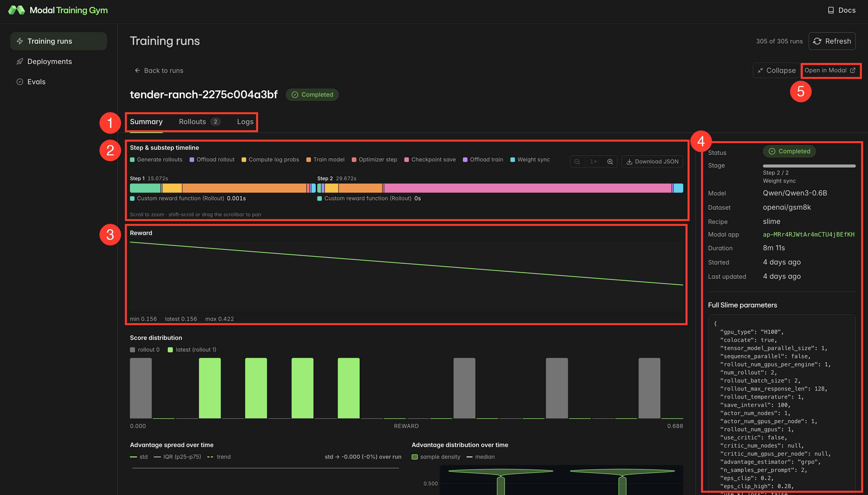This screenshot has width=868, height=495.
Task: Click Dataset value openai/gsm8k
Action: coord(787,207)
